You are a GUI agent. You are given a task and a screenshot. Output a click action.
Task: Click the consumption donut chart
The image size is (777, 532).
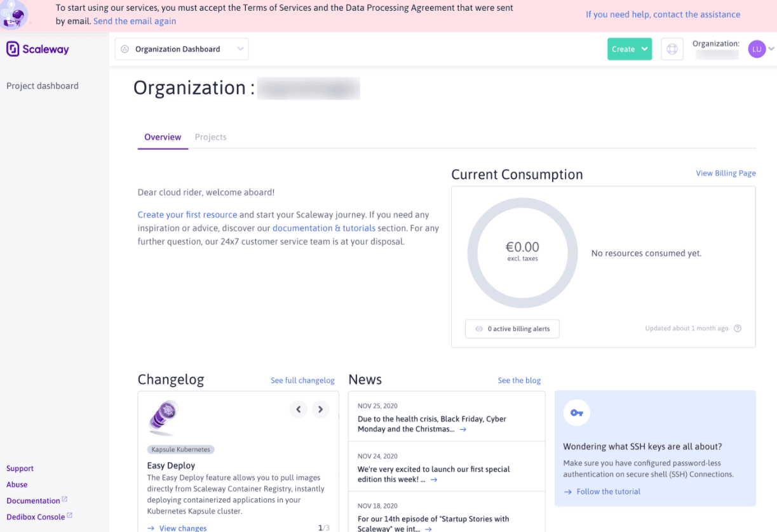522,253
